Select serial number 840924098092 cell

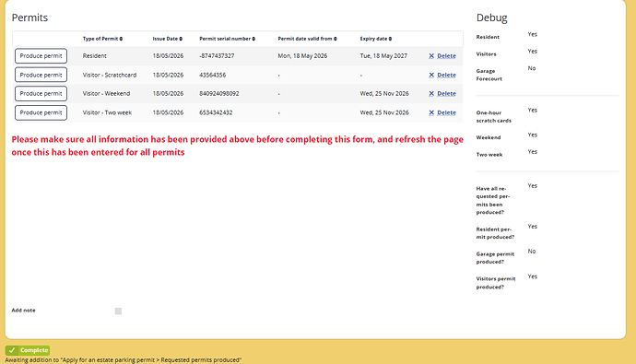[219, 94]
